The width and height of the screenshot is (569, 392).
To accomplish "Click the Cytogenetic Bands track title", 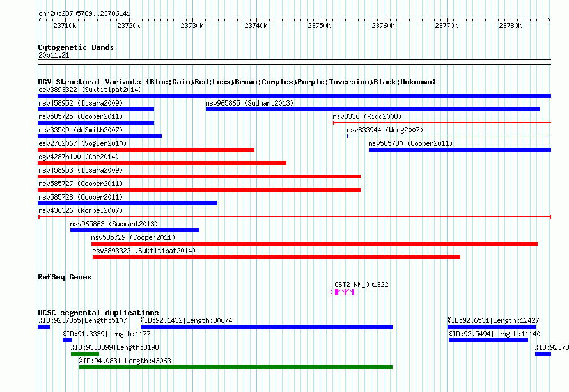I will [x=76, y=47].
